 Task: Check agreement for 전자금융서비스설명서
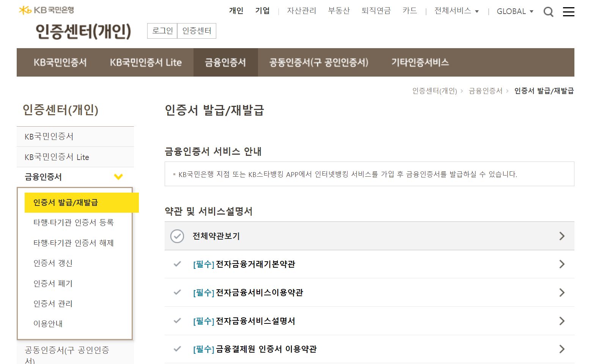point(177,320)
